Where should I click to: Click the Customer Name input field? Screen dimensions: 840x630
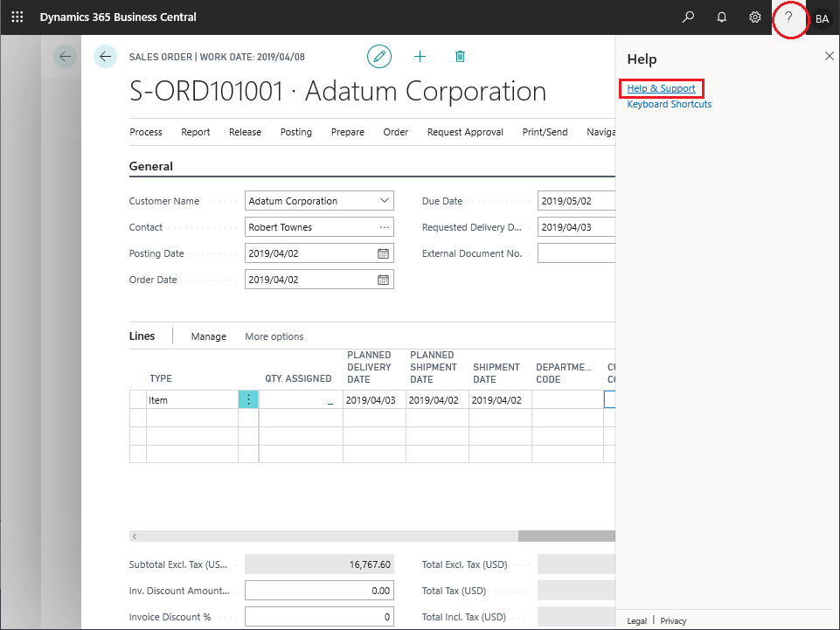coord(319,201)
